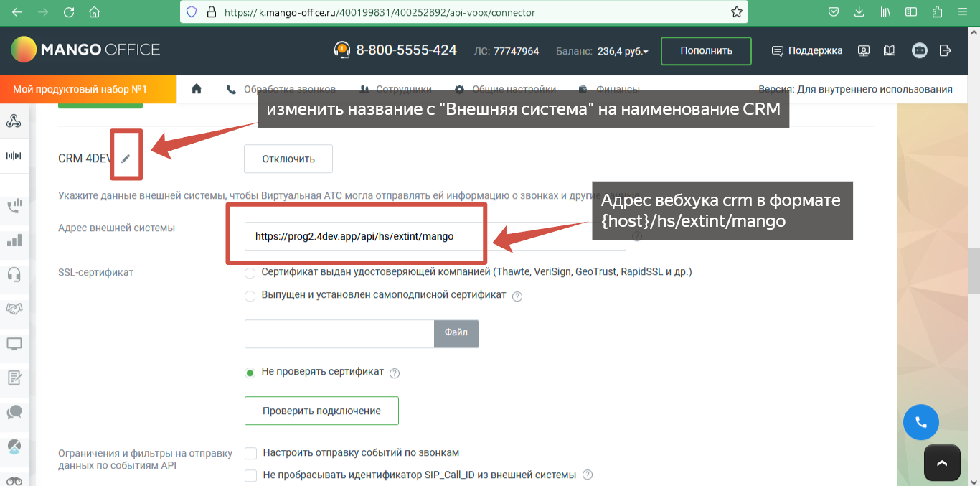Open the Обработка звонков menu
The width and height of the screenshot is (980, 486).
click(282, 89)
